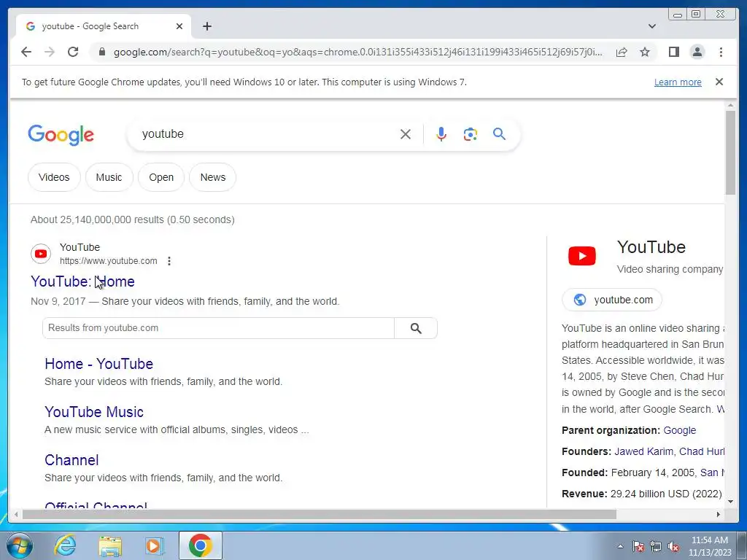Open Action Center flag icon
Screen dimensions: 747x560
click(x=638, y=546)
